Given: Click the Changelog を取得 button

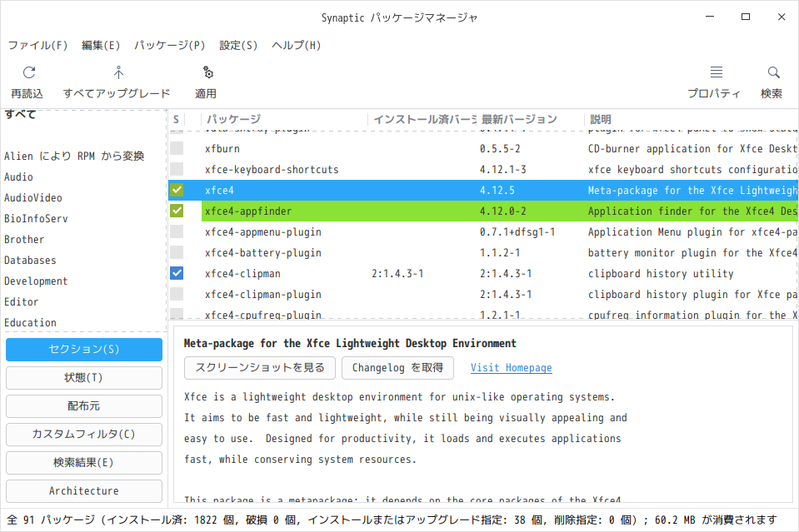Looking at the screenshot, I should pos(398,368).
